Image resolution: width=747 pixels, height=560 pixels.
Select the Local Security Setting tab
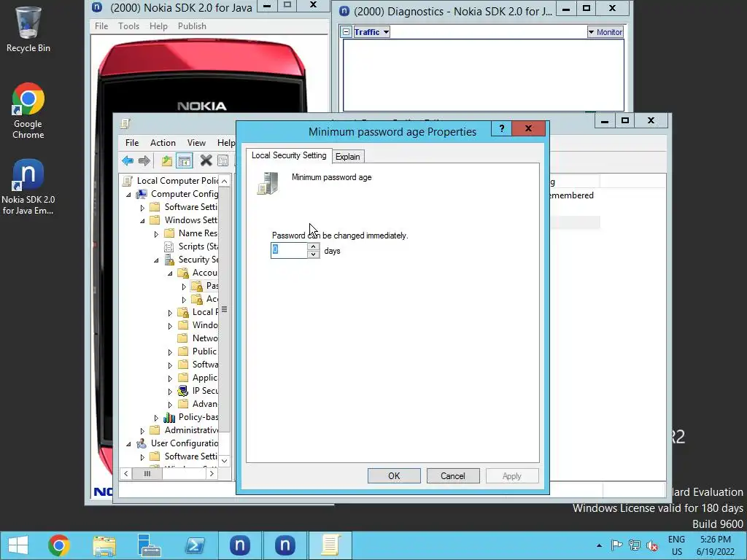[x=289, y=155]
